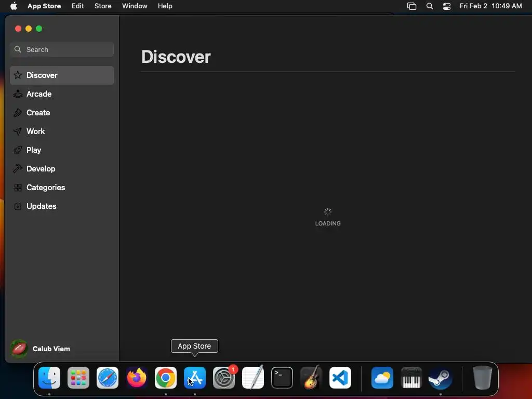This screenshot has height=399, width=532.
Task: Click the Categories grid icon
Action: coord(18,187)
